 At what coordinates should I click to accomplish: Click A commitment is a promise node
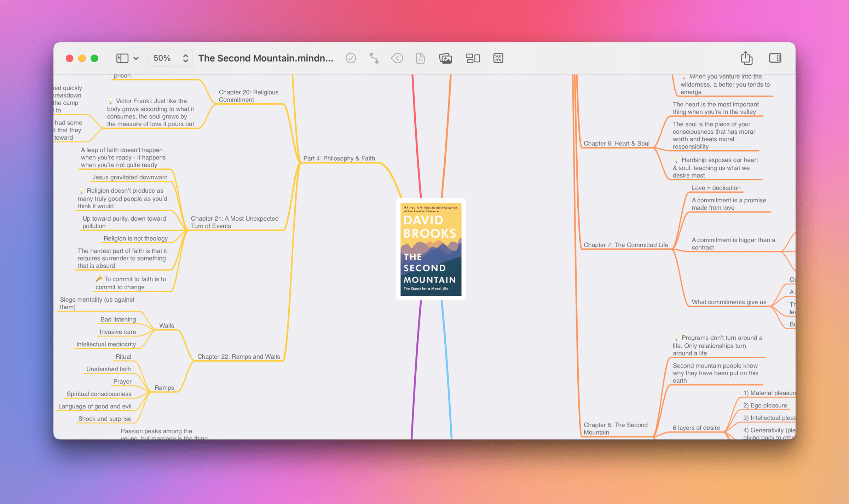pyautogui.click(x=729, y=204)
